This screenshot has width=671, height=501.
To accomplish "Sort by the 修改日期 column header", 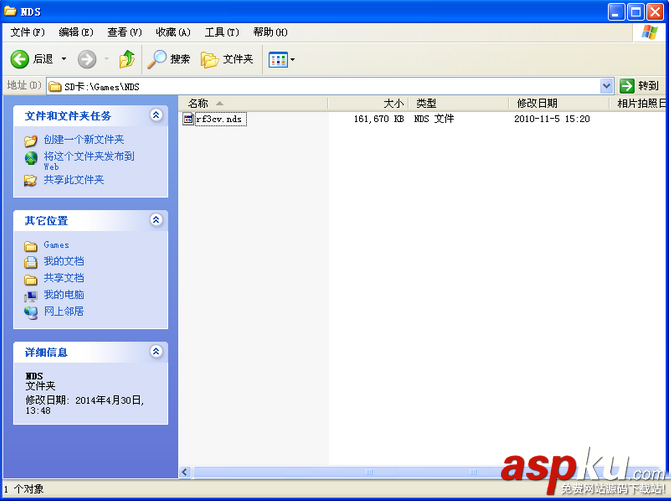I will pos(558,103).
